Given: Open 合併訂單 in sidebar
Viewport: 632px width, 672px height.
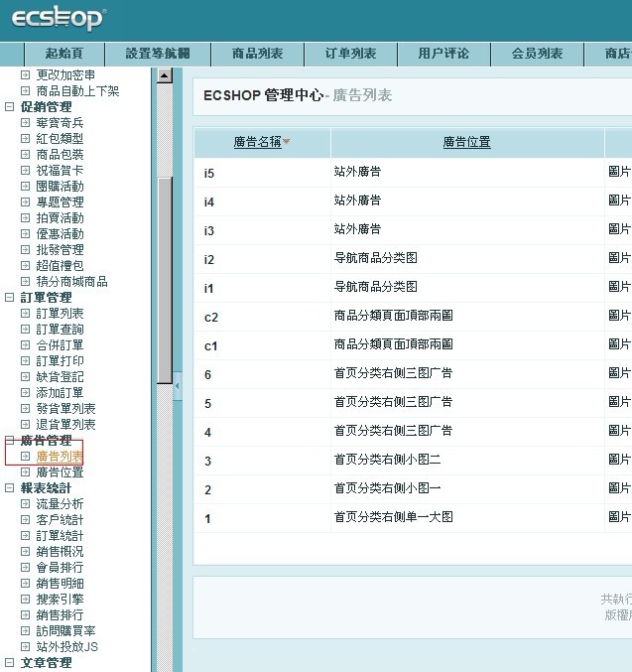Looking at the screenshot, I should point(60,345).
